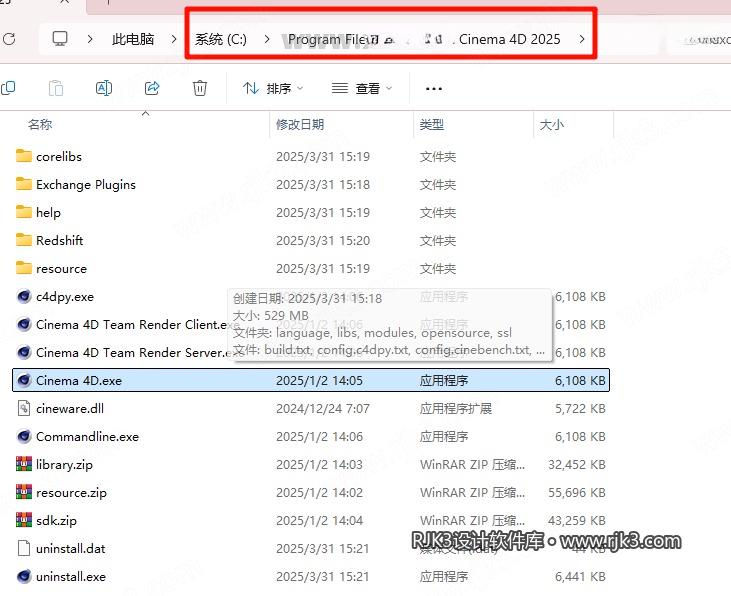The height and width of the screenshot is (596, 731).
Task: Click the 32,452 KB size value
Action: point(577,464)
